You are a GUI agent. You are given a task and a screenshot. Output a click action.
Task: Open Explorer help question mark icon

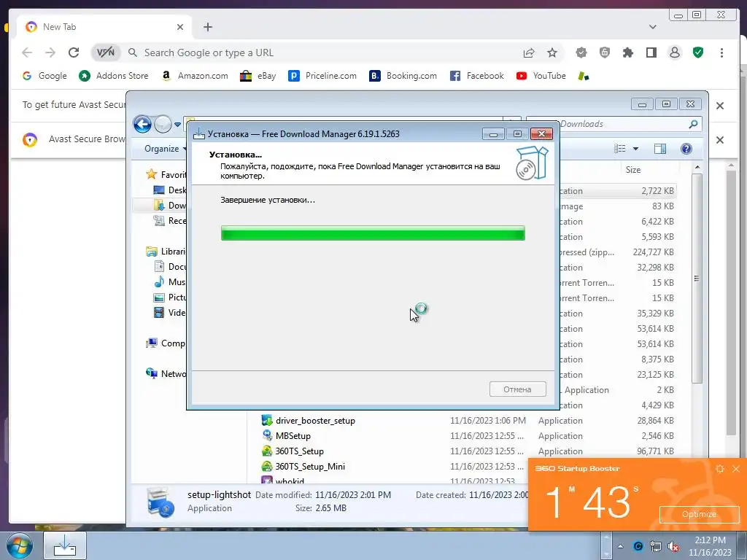[x=686, y=149]
